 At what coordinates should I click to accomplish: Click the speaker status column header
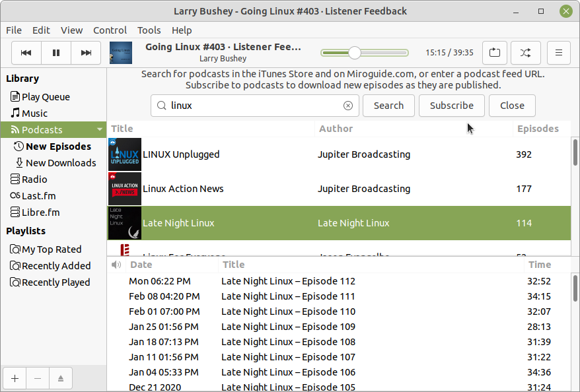click(116, 265)
